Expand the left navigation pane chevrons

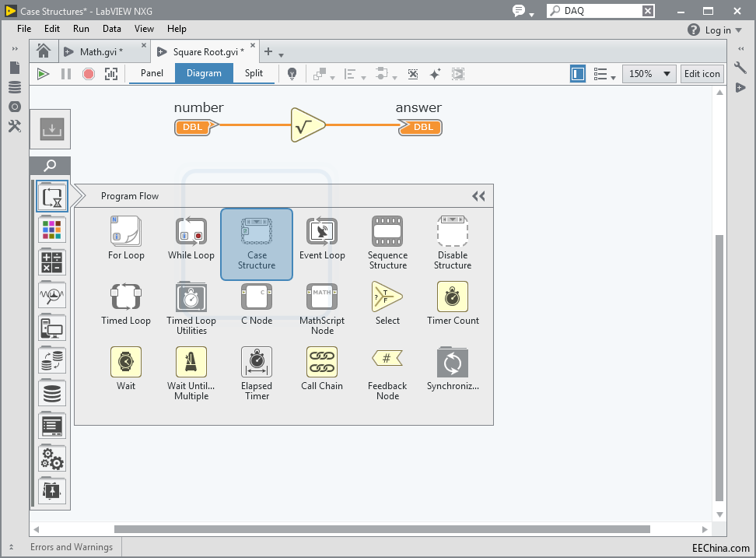(x=15, y=49)
